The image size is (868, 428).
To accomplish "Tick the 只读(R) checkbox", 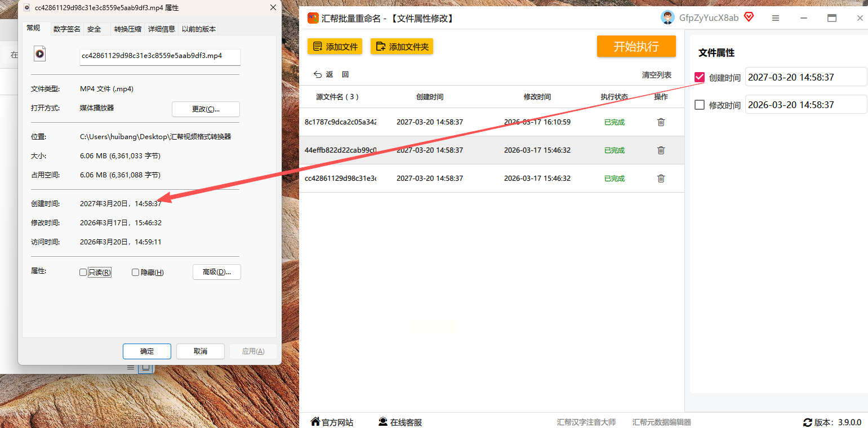I will tap(83, 273).
